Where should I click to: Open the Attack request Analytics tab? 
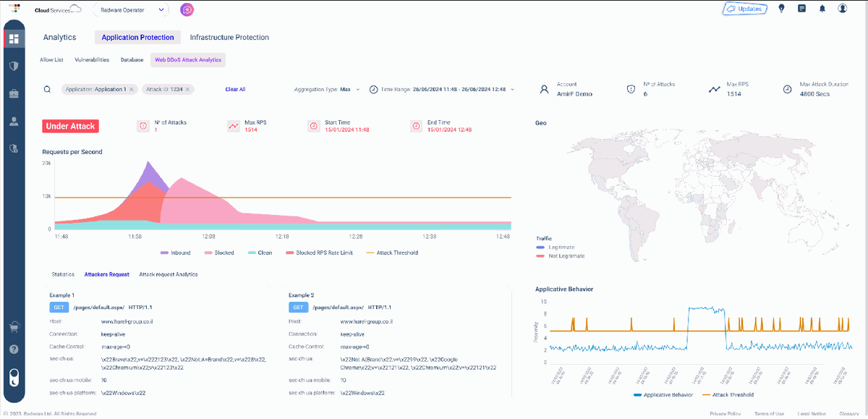pyautogui.click(x=168, y=274)
